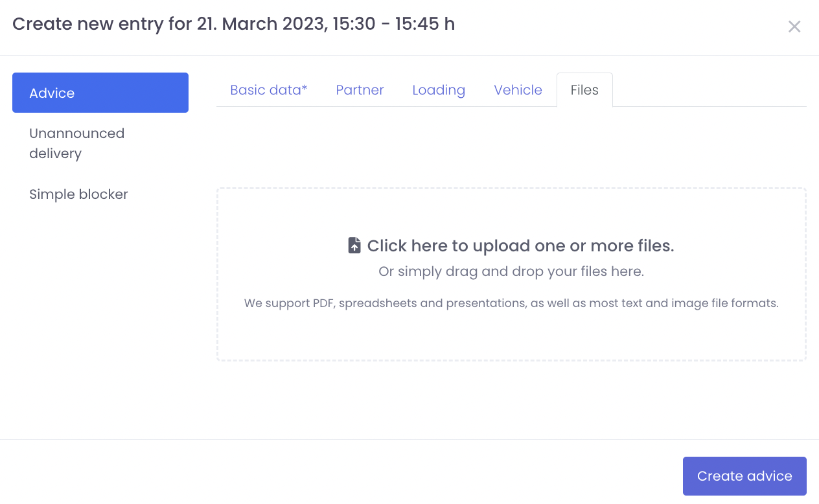This screenshot has height=504, width=819.
Task: Select the Files tab
Action: [x=584, y=90]
